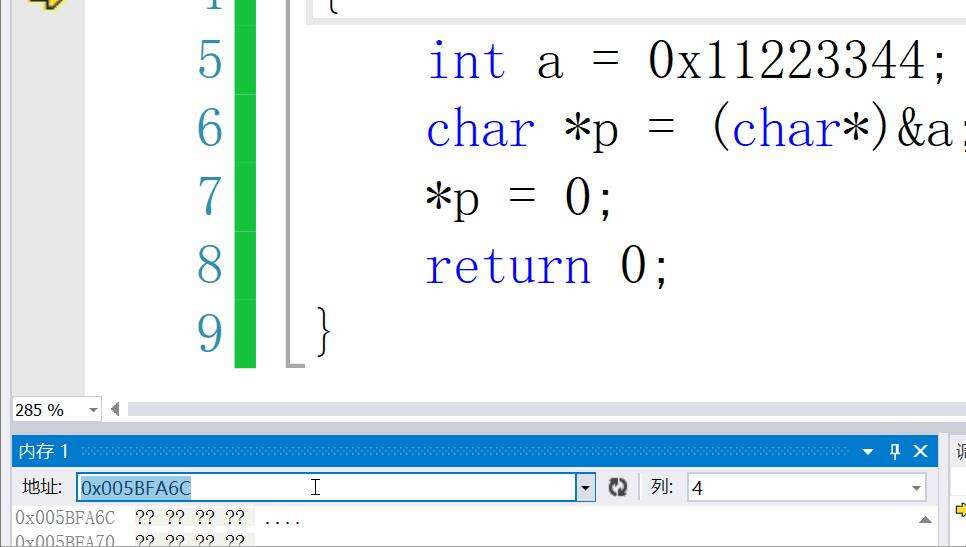Place cursor on the return keyword
This screenshot has width=966, height=547.
(508, 266)
